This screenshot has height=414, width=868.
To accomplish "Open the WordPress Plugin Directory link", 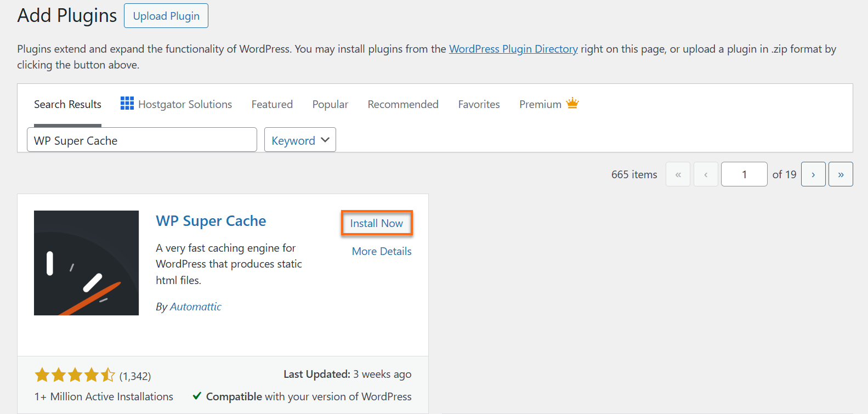I will [x=513, y=49].
